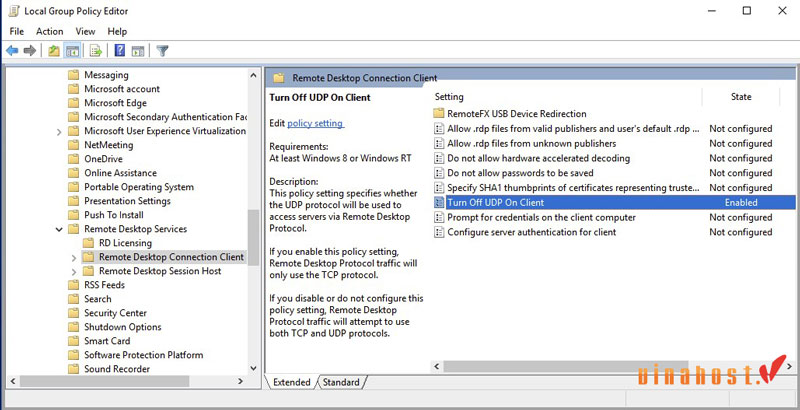Click the Export List toolbar icon
The image size is (800, 410).
[x=96, y=50]
